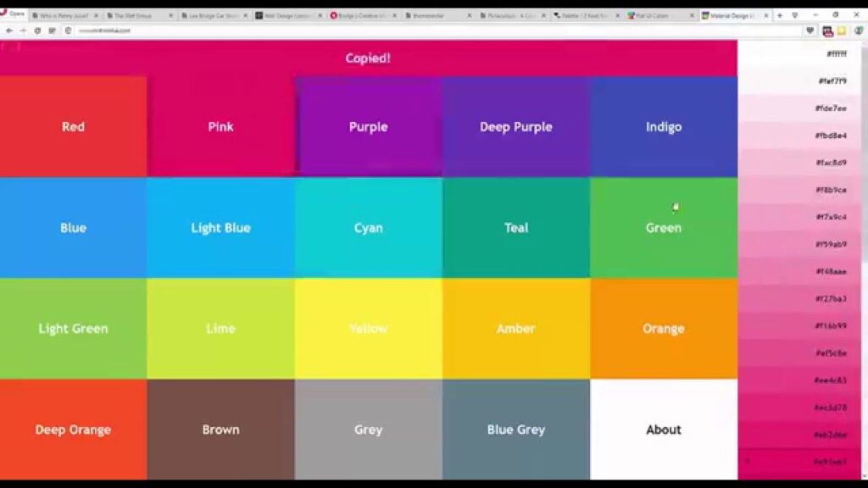This screenshot has width=868, height=488.
Task: Click the Red color tile
Action: (x=73, y=126)
